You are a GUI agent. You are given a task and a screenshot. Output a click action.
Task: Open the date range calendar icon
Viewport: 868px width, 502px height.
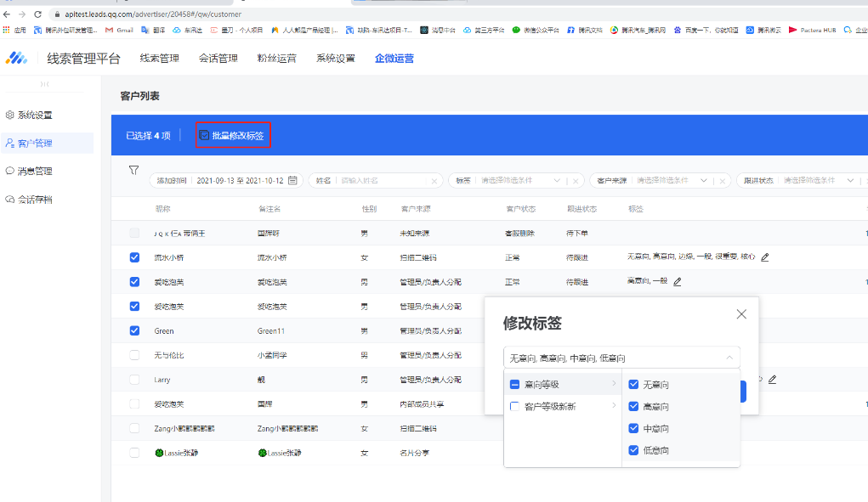click(293, 180)
